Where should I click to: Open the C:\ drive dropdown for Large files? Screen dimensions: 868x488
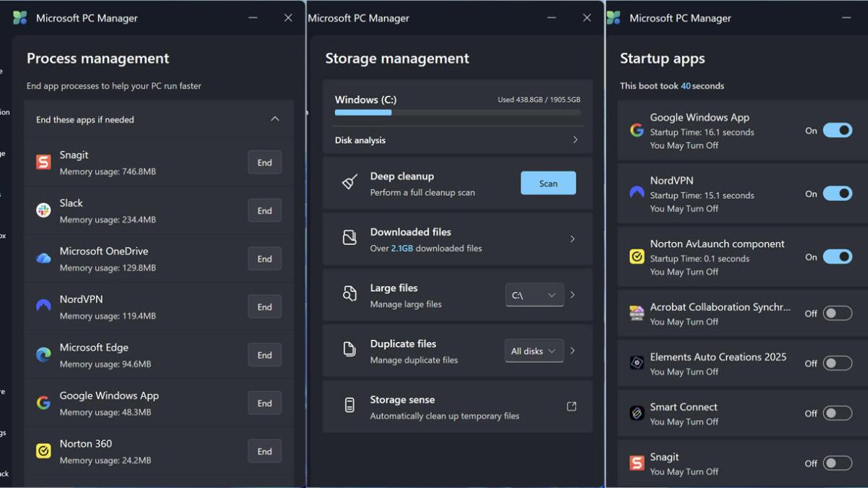click(x=535, y=295)
